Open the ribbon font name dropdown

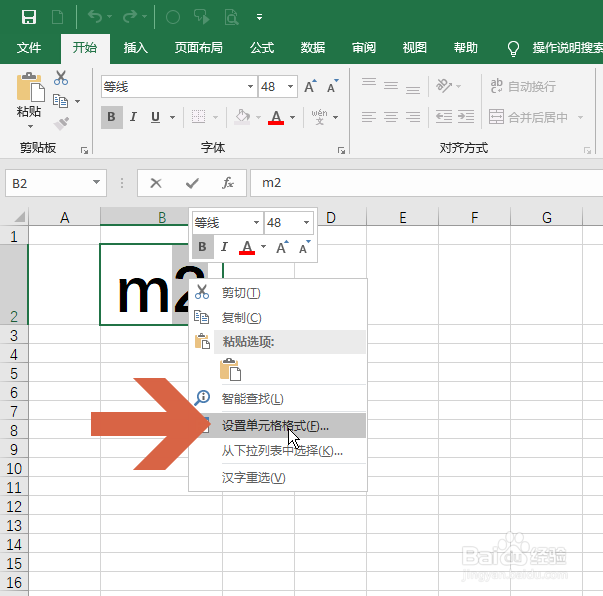tap(250, 87)
